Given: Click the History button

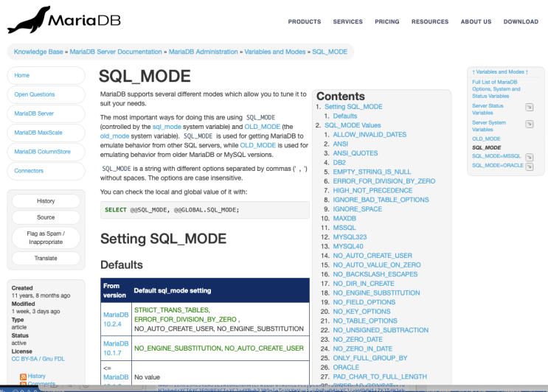Looking at the screenshot, I should click(46, 201).
